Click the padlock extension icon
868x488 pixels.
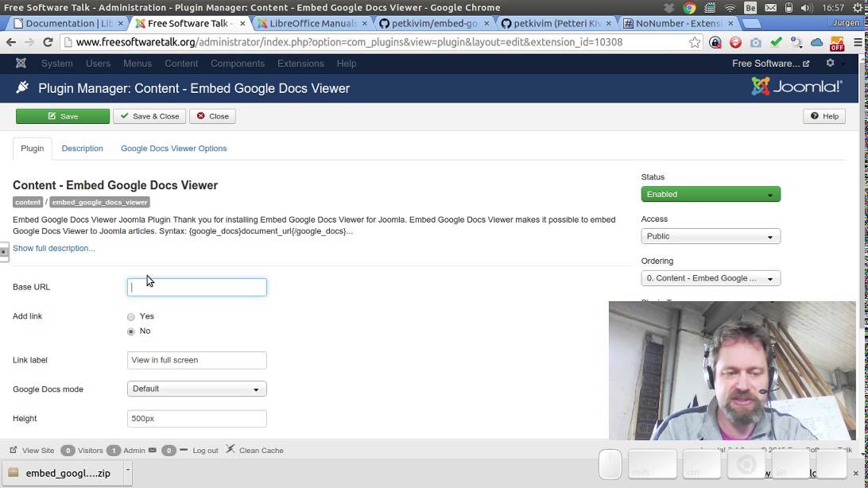(715, 43)
